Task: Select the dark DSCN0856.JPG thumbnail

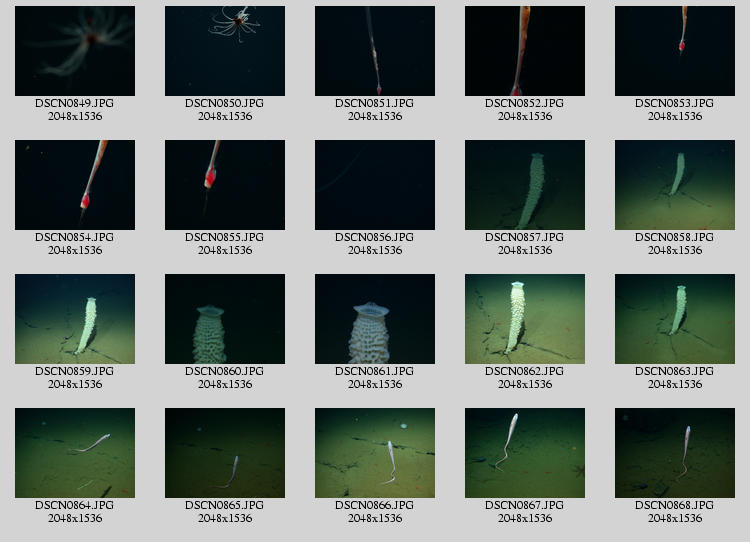Action: [x=375, y=185]
